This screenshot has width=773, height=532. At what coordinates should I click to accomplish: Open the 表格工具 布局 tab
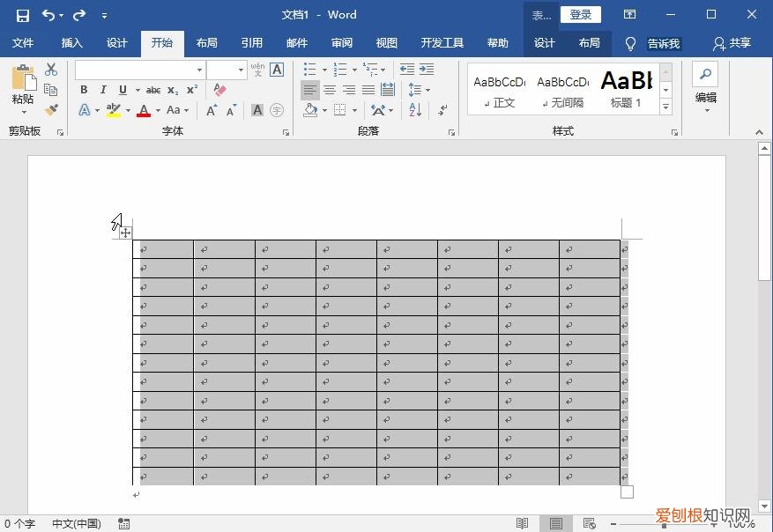click(590, 42)
